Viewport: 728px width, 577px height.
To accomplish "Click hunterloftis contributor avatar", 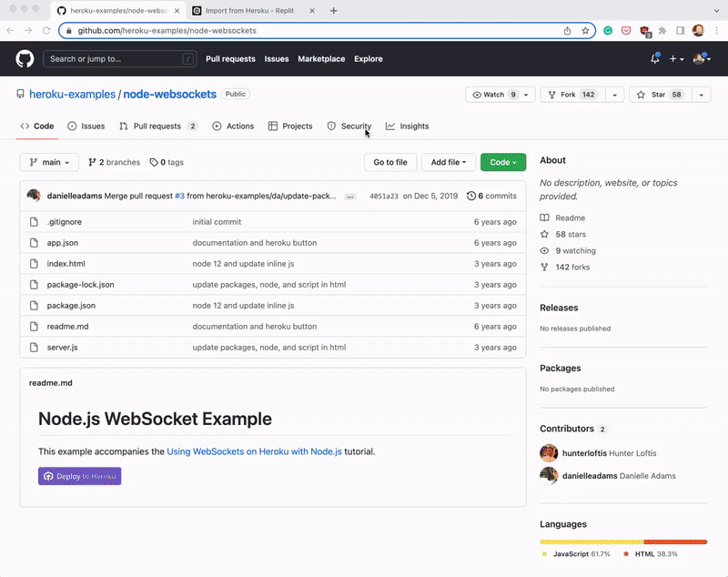I will click(x=549, y=453).
